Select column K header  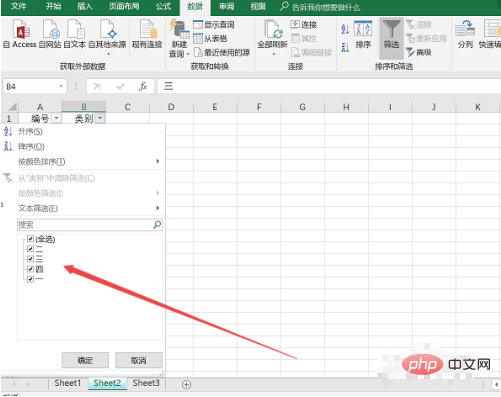point(478,107)
